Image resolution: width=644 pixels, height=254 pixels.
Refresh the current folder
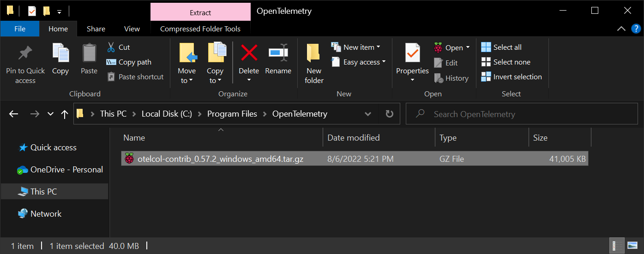pos(389,114)
